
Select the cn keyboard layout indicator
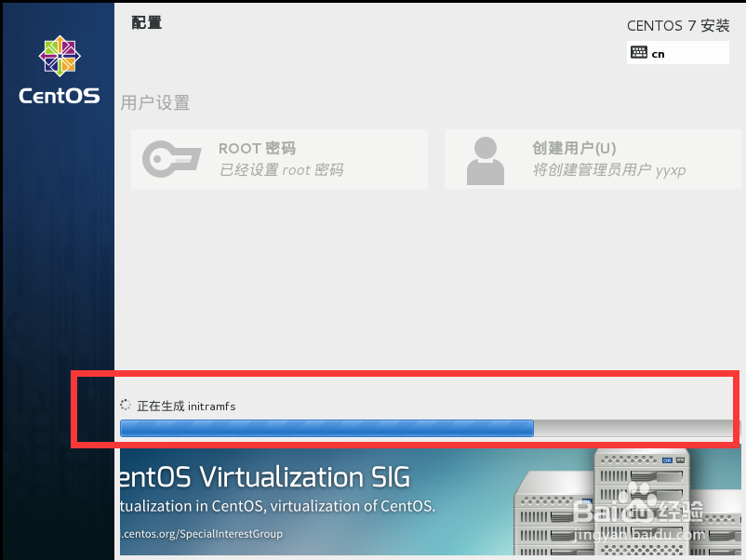pos(677,52)
